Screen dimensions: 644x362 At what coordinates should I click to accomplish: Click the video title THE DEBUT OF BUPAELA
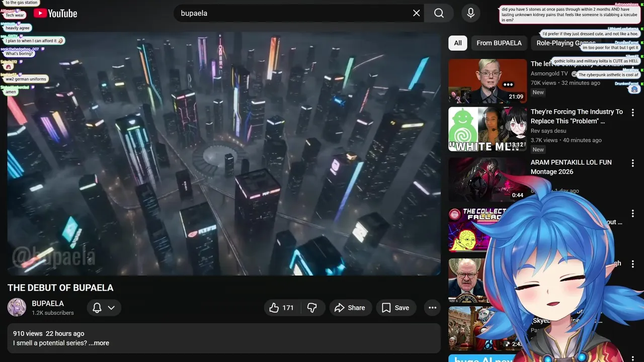(x=60, y=288)
